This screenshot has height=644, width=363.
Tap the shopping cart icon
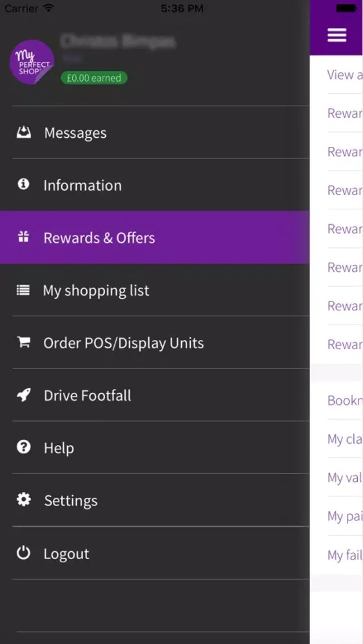click(23, 342)
